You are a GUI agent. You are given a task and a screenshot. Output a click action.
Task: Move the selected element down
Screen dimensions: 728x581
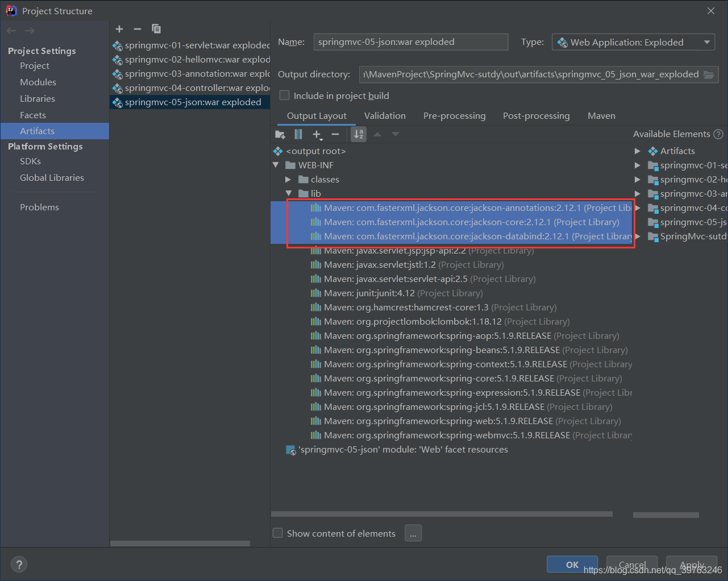click(x=396, y=134)
